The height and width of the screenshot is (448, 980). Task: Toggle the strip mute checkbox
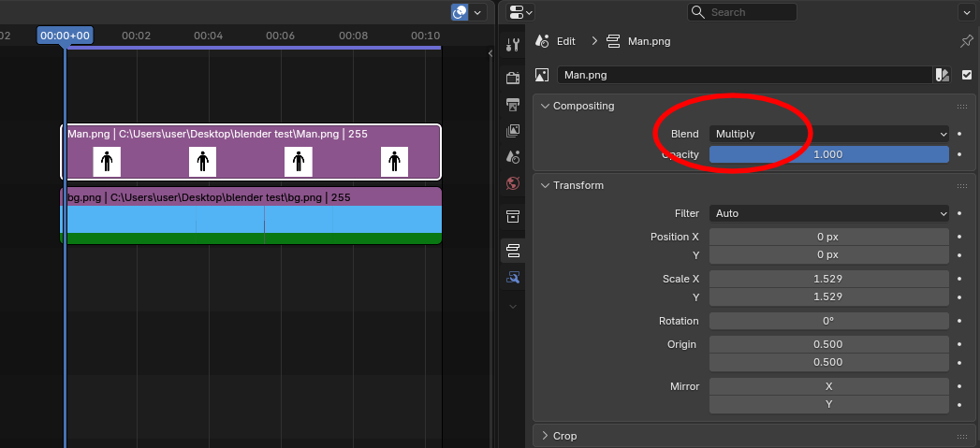pyautogui.click(x=967, y=75)
